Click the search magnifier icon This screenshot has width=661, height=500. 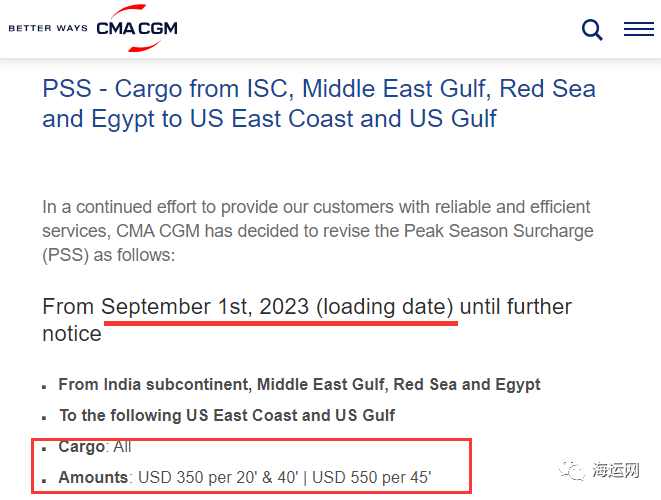click(x=592, y=30)
